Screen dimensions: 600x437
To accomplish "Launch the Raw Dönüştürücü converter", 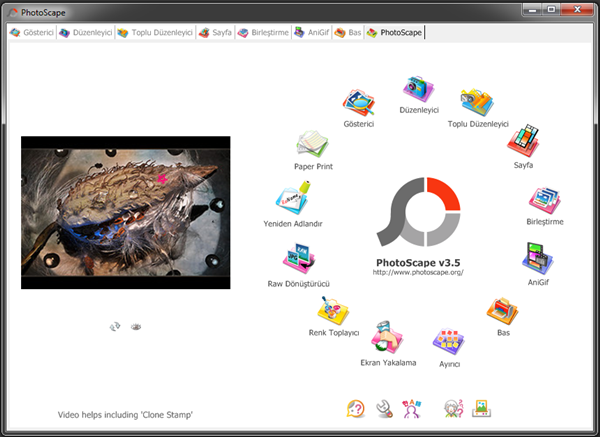I will click(300, 262).
